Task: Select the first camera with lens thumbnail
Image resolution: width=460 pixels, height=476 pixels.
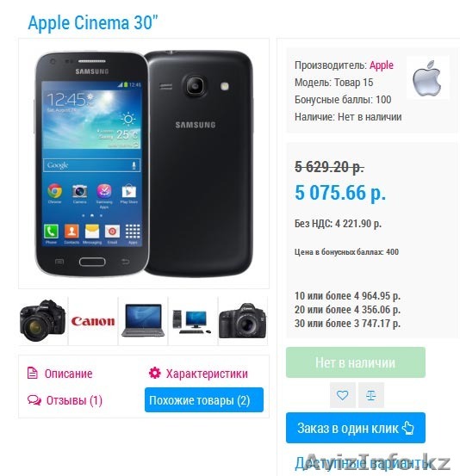Action: click(43, 321)
